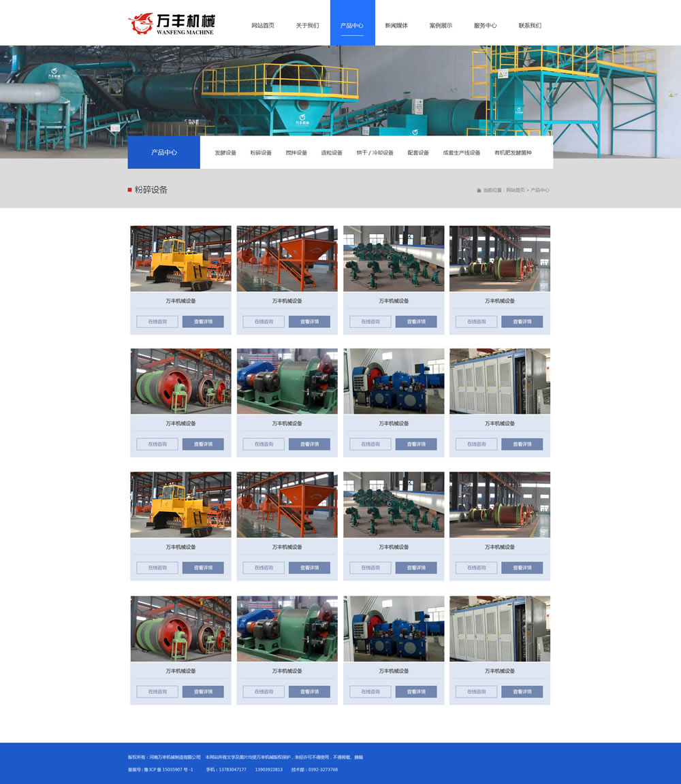Open the first-row orange hopper conveyor thumbnail

tap(287, 259)
